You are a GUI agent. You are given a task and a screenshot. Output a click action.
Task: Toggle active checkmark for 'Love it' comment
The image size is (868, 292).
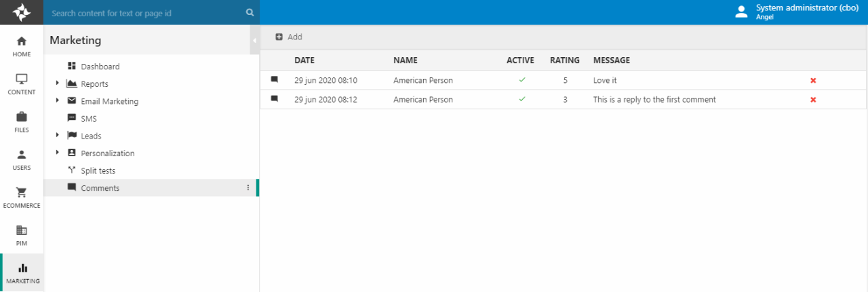521,80
